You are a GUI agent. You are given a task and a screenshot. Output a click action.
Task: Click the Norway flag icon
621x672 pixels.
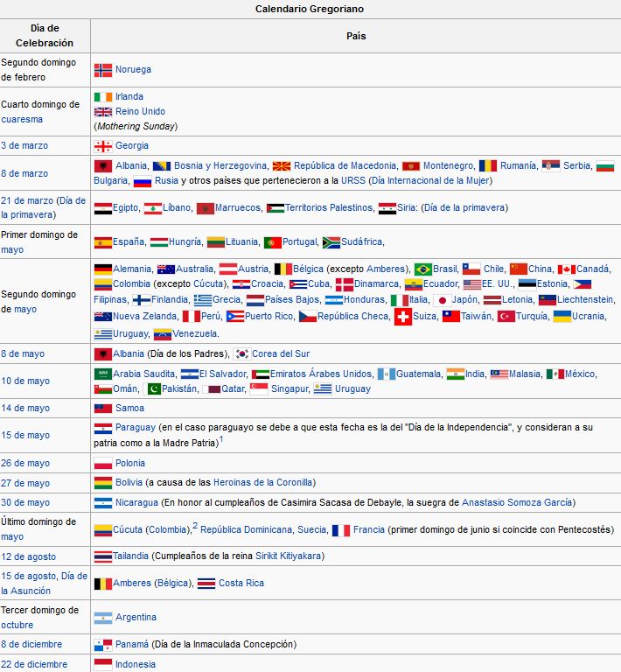(102, 70)
